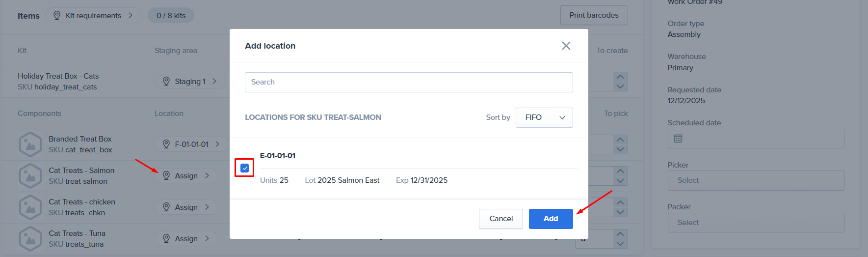868x257 pixels.
Task: Close the Add location dialog
Action: coord(566,46)
